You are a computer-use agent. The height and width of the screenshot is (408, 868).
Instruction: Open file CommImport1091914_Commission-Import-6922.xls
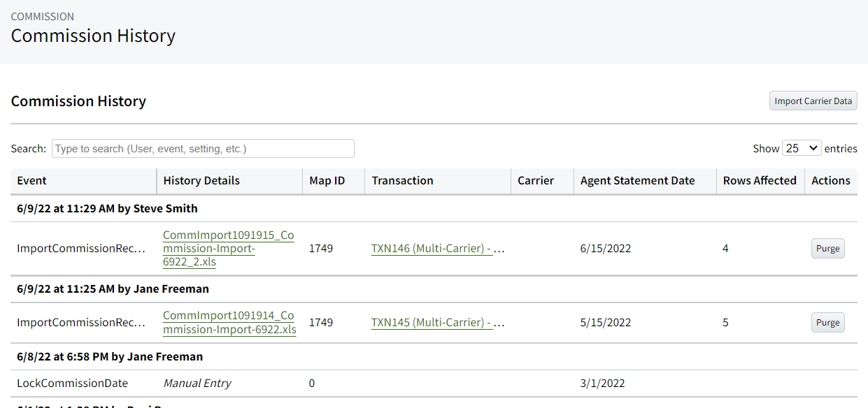(229, 322)
